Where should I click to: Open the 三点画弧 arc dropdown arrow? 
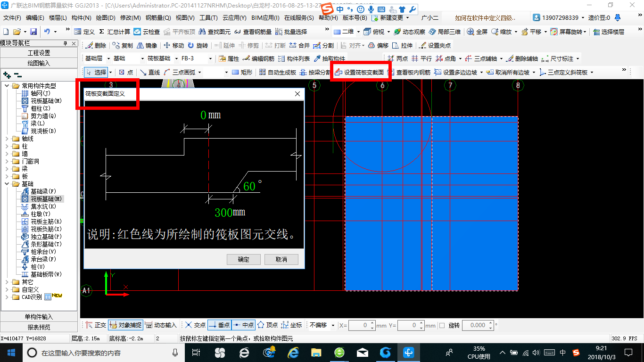coord(199,72)
